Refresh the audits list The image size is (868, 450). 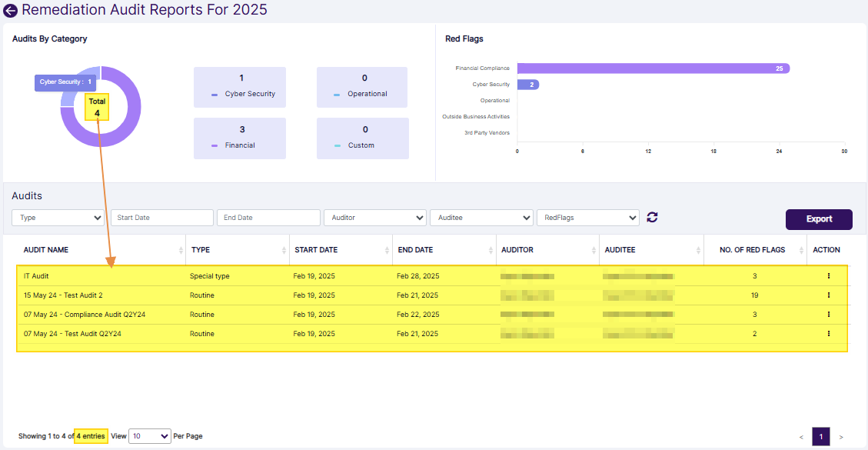652,218
